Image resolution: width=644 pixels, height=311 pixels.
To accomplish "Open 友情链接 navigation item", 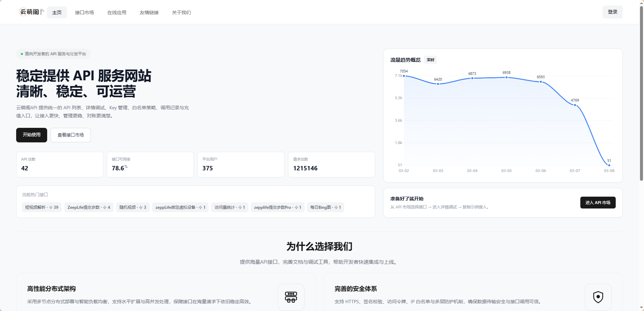I will pos(149,12).
